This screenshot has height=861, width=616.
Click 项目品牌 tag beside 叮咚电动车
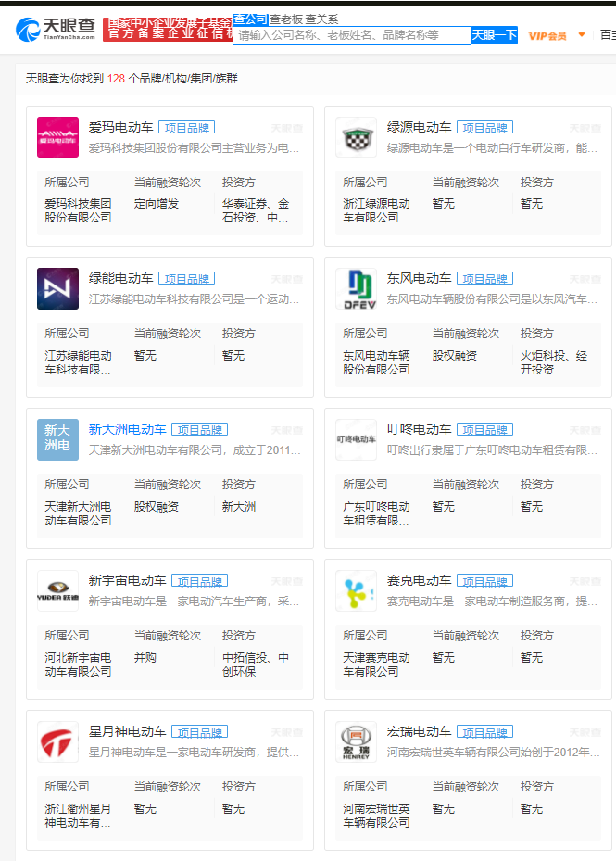(x=484, y=429)
